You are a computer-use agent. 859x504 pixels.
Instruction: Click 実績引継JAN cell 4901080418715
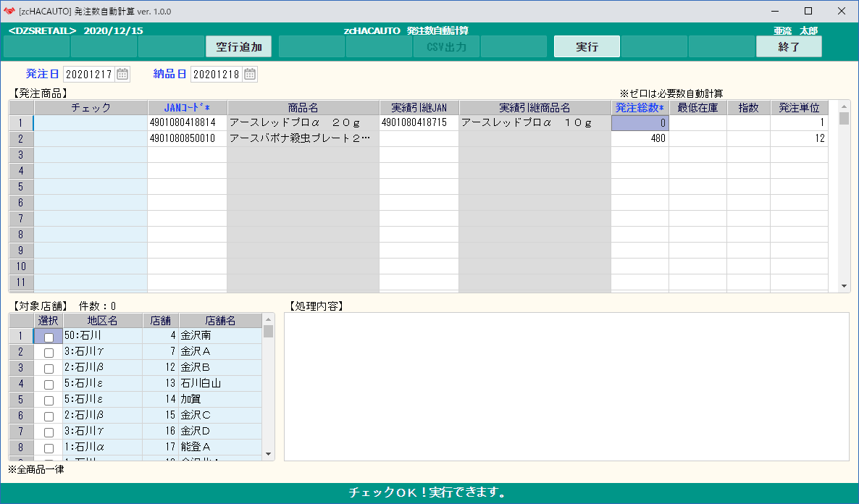coord(419,122)
